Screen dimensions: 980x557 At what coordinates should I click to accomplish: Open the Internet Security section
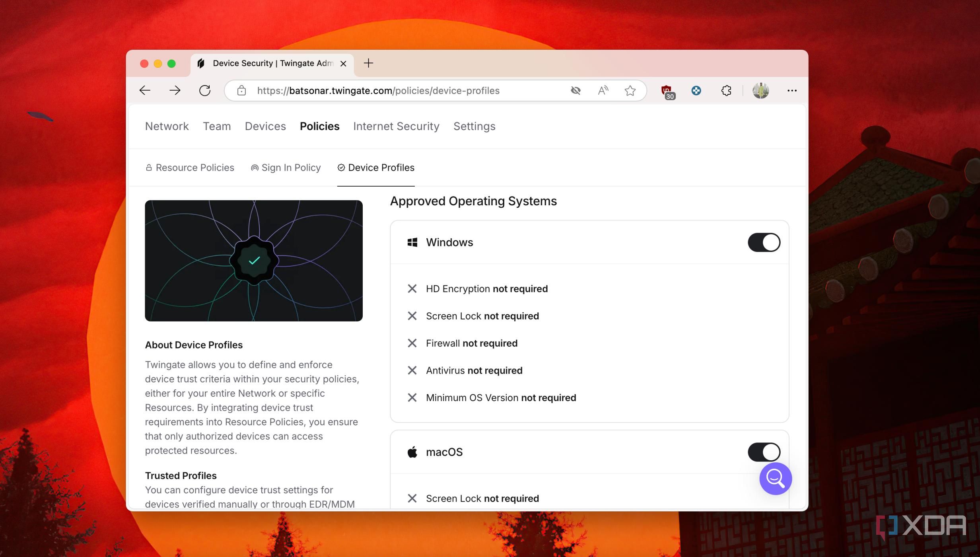396,126
